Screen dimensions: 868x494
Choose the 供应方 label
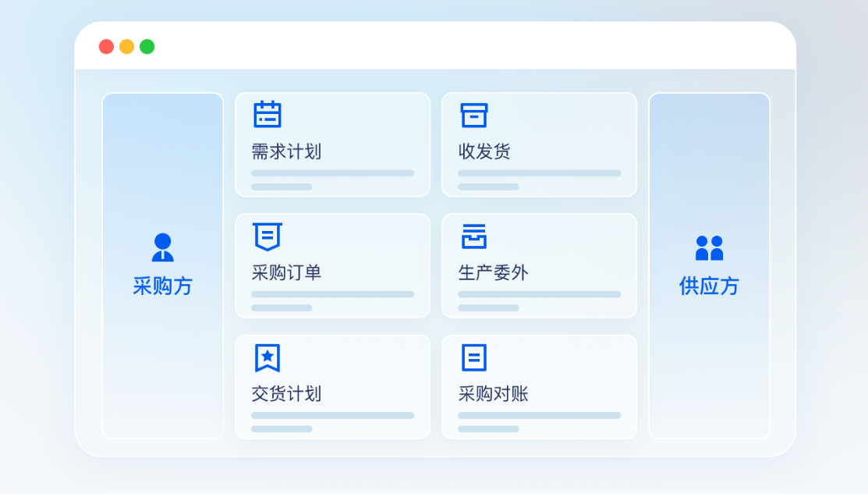coord(709,286)
